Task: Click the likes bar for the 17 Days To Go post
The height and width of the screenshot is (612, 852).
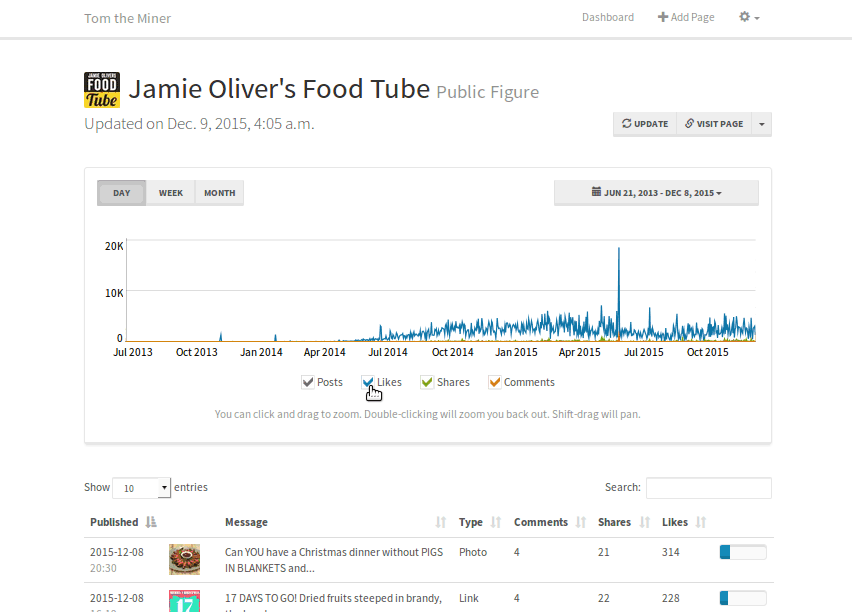Action: click(743, 598)
